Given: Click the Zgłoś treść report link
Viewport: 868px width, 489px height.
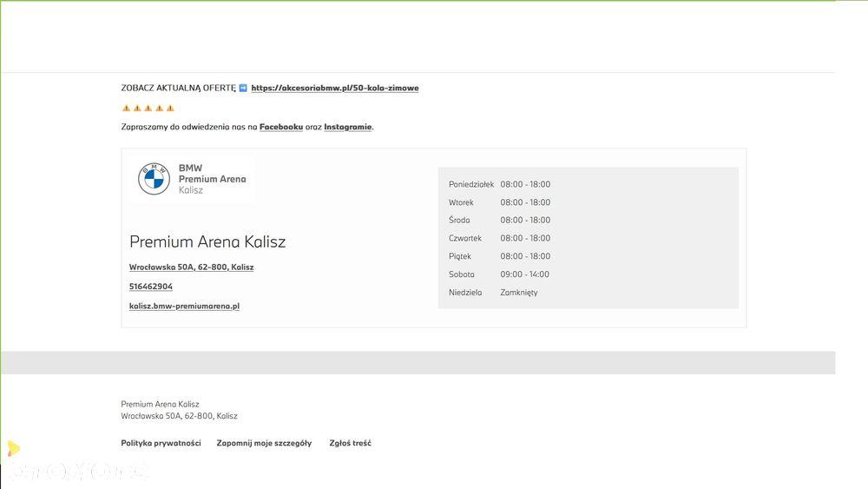Looking at the screenshot, I should click(351, 443).
